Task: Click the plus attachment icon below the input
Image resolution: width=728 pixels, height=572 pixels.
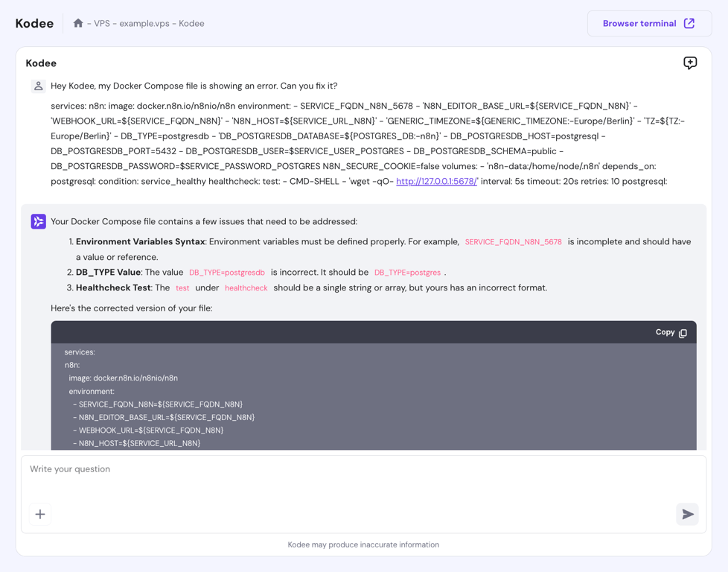Action: coord(40,514)
